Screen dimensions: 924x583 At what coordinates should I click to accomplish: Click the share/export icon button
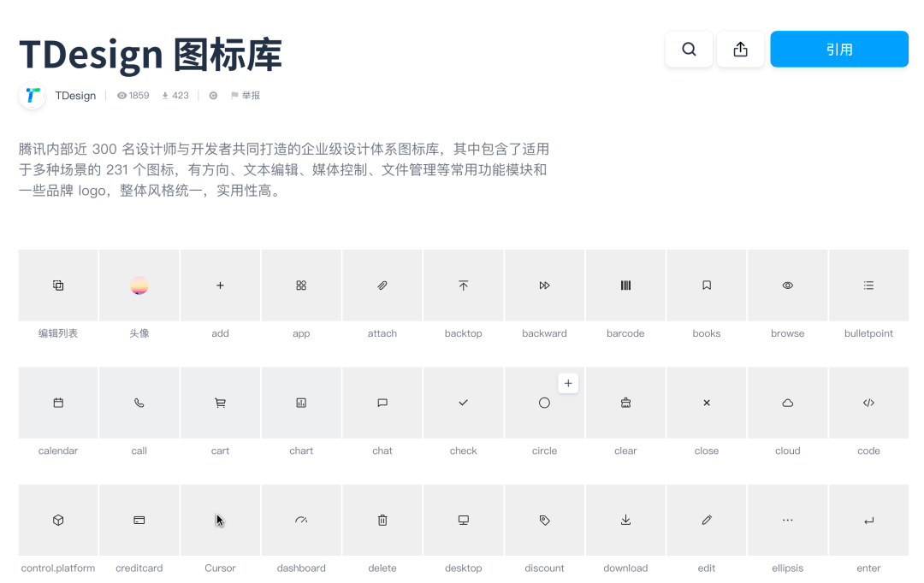740,50
